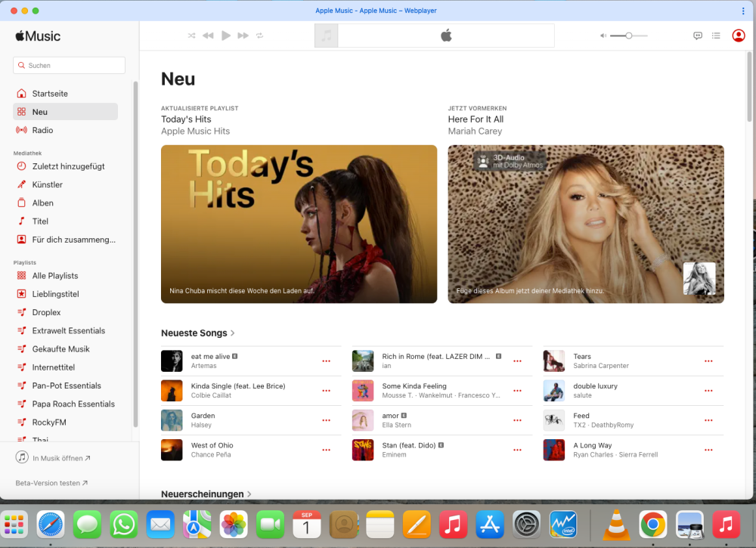Open Titel library section
The image size is (756, 548).
tap(66, 221)
